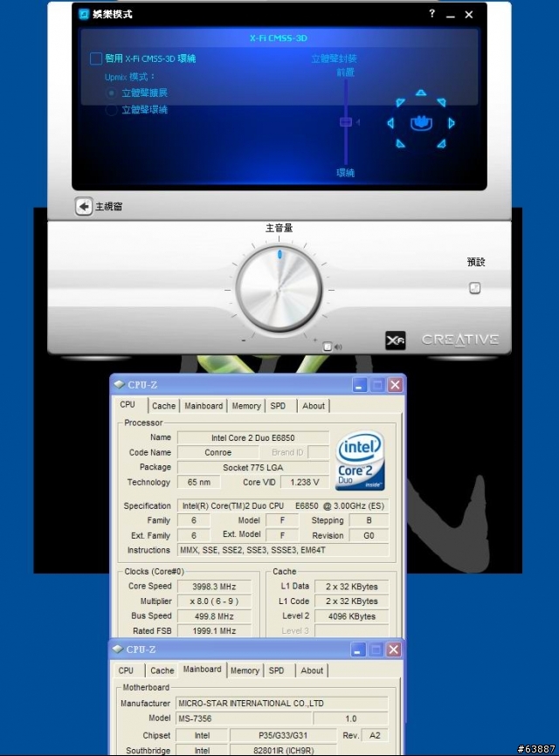Minimize the upper CPU-Z window
Image resolution: width=559 pixels, height=756 pixels.
click(x=359, y=385)
